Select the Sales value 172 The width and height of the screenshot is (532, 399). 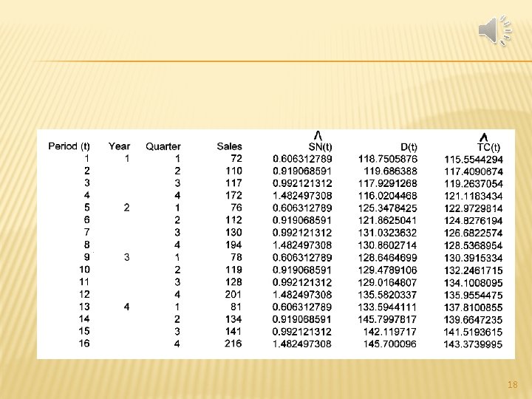[x=233, y=195]
